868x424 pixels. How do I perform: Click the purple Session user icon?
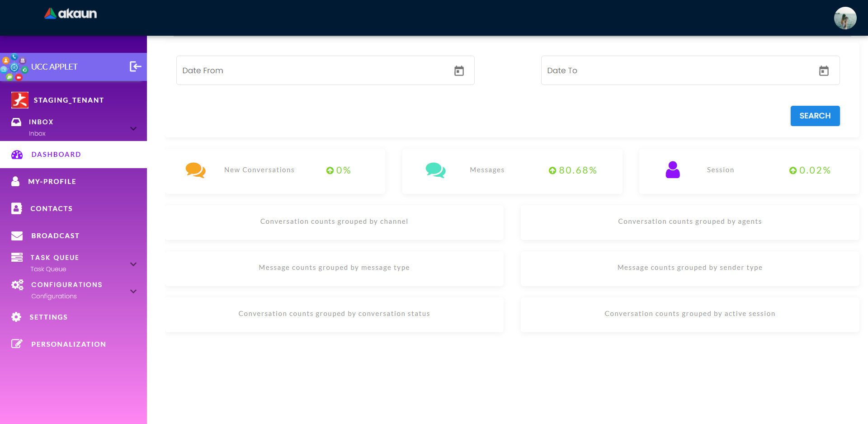click(x=672, y=170)
